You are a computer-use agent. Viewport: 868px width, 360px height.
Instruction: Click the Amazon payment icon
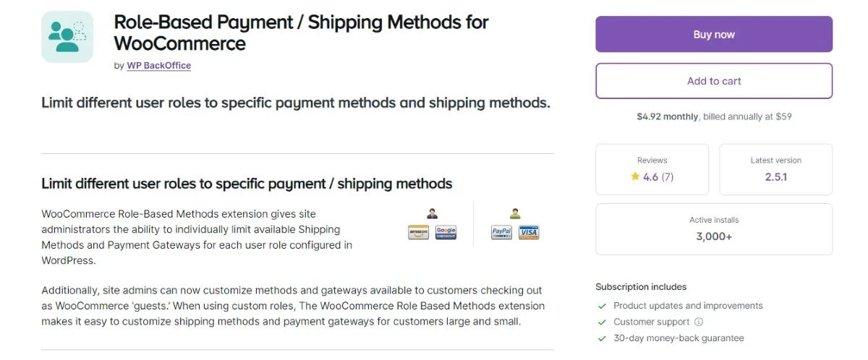(418, 232)
